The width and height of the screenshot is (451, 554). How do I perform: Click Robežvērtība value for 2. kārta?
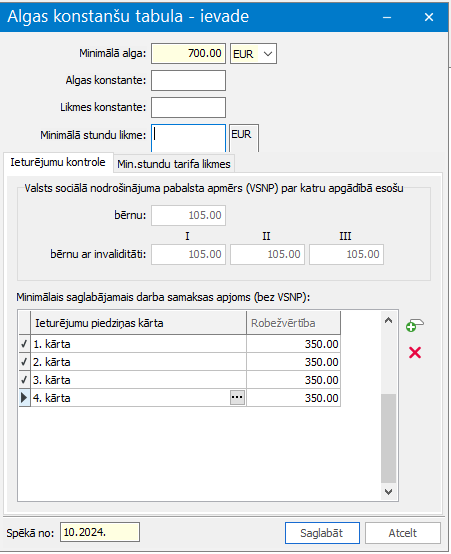point(293,362)
